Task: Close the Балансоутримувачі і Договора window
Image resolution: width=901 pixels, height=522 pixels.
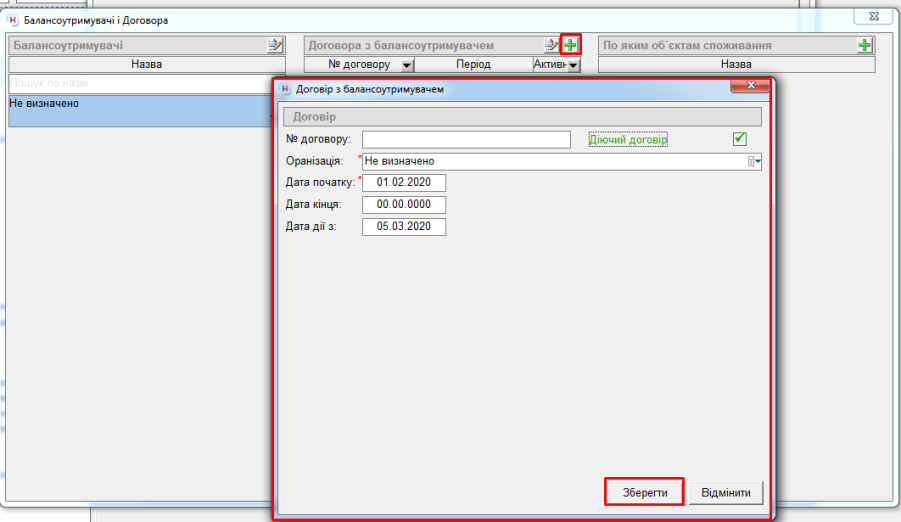Action: [866, 17]
